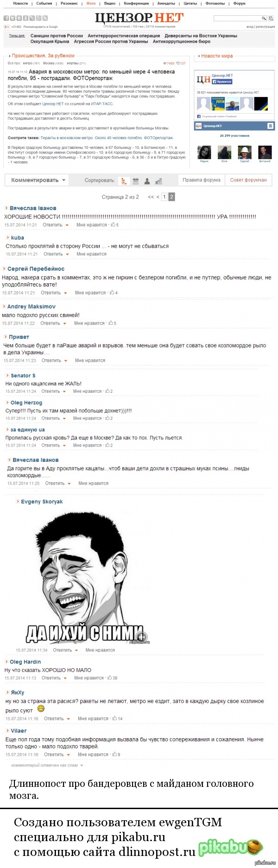Click the search magnifier icon

click(264, 19)
